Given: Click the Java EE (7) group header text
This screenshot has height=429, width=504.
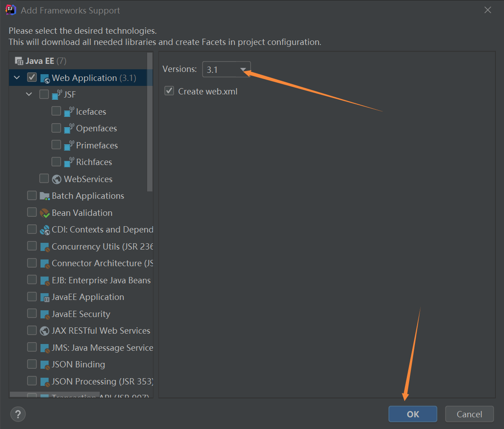Looking at the screenshot, I should pos(46,61).
